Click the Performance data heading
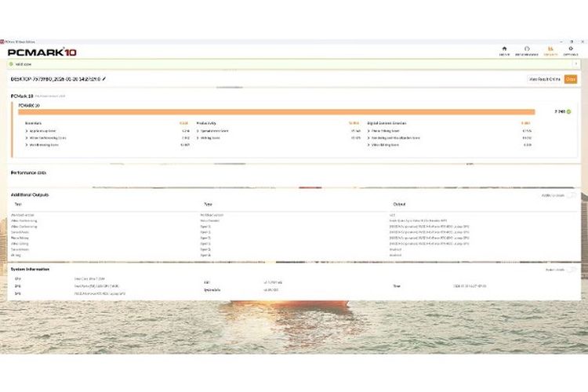 coord(28,173)
